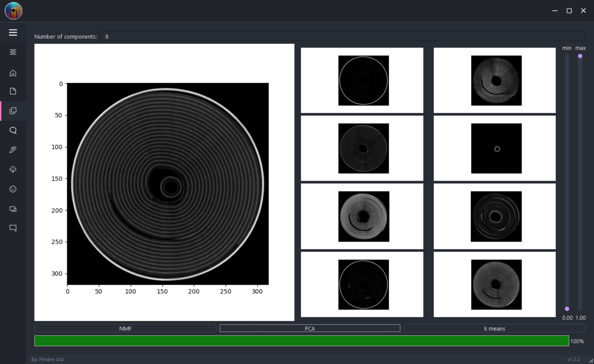The image size is (594, 364).
Task: Select the pen tool icon in sidebar
Action: (x=13, y=150)
